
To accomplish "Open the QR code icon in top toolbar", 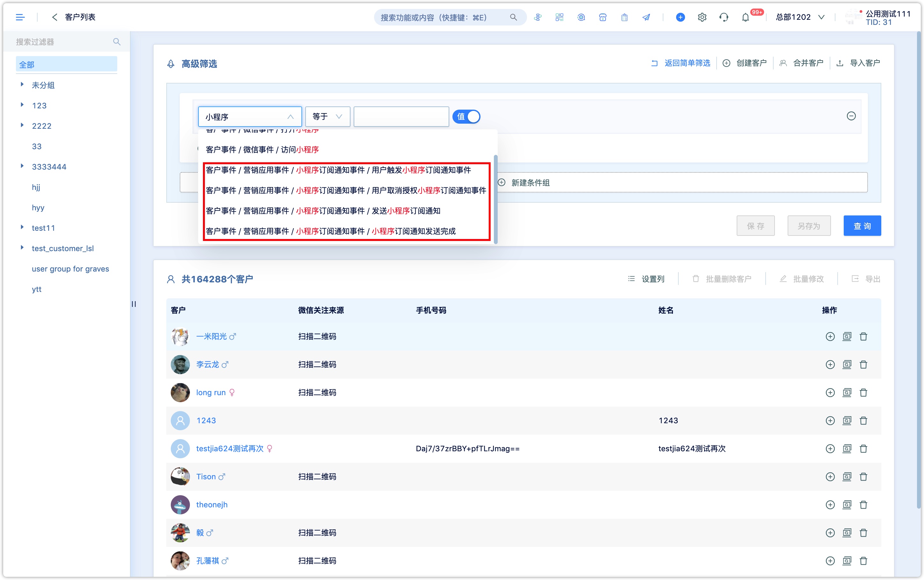I will point(559,17).
